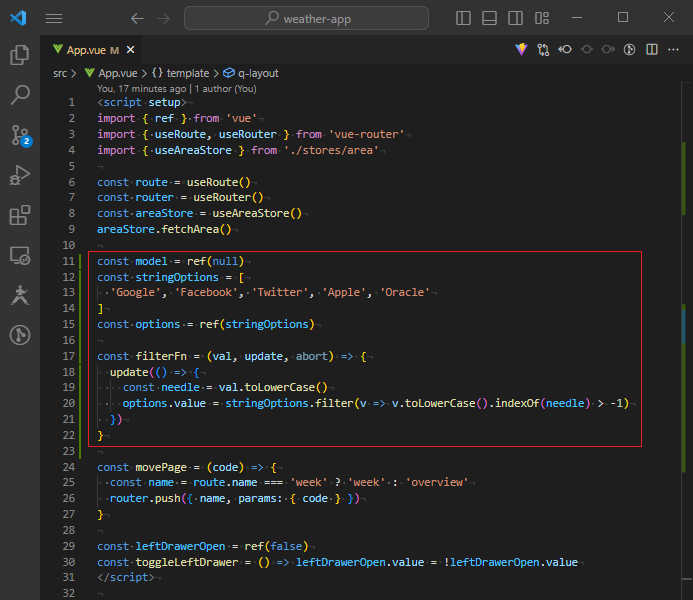Click the q-layout breadcrumb segment
The height and width of the screenshot is (600, 693).
pos(258,73)
